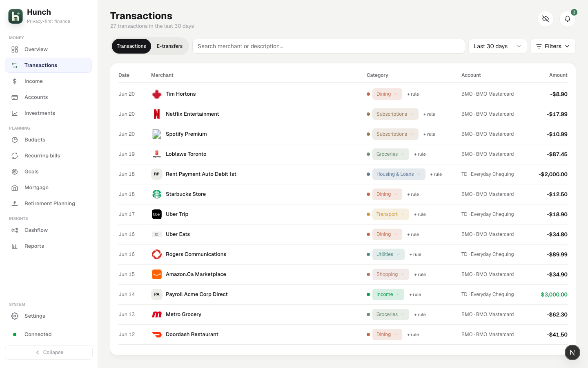Open Utilities category dropdown for Rogers Communications
This screenshot has width=588, height=368.
388,254
